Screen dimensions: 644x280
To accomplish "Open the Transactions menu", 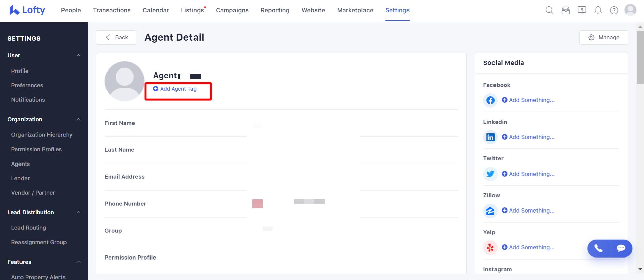I will pos(112,10).
